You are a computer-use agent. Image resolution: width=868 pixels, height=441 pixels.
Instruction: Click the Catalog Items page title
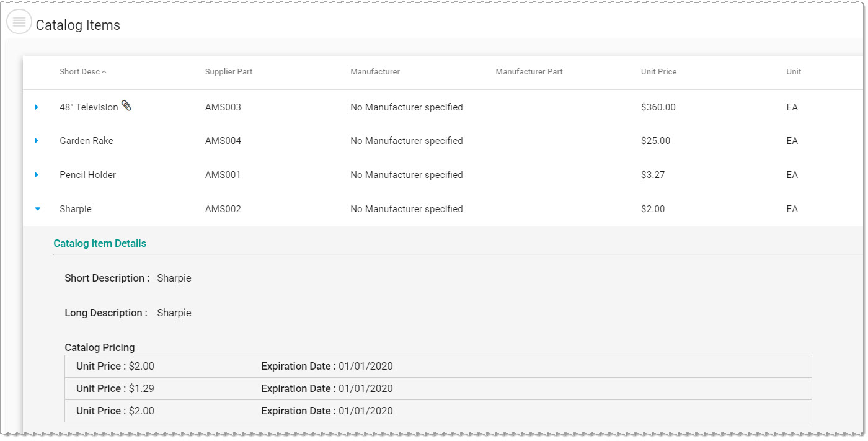78,25
